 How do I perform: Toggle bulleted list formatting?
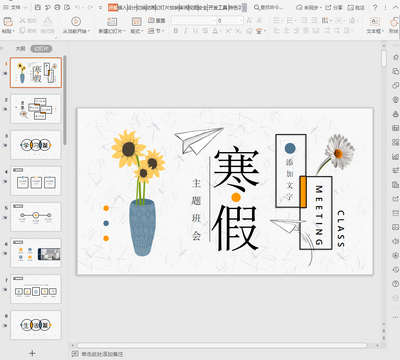coord(277,21)
